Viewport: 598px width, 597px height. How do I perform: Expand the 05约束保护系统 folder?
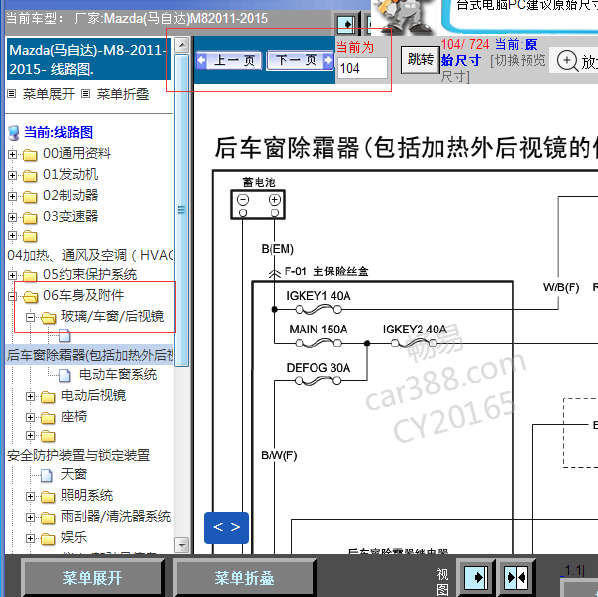point(12,275)
